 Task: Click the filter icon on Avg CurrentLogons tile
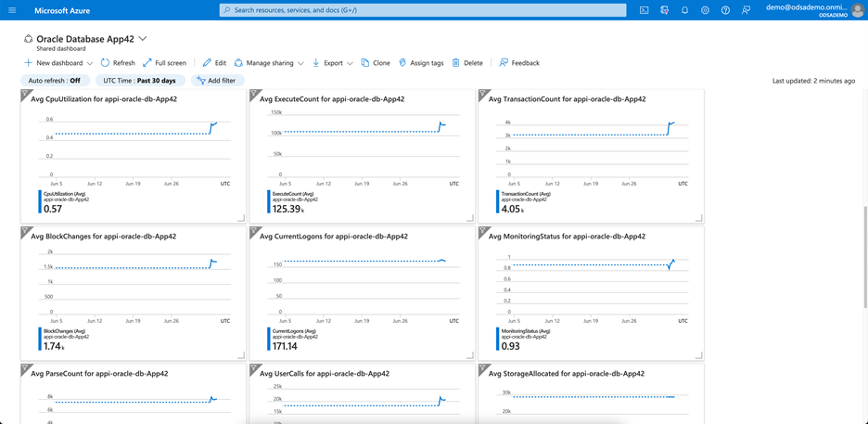pos(253,230)
